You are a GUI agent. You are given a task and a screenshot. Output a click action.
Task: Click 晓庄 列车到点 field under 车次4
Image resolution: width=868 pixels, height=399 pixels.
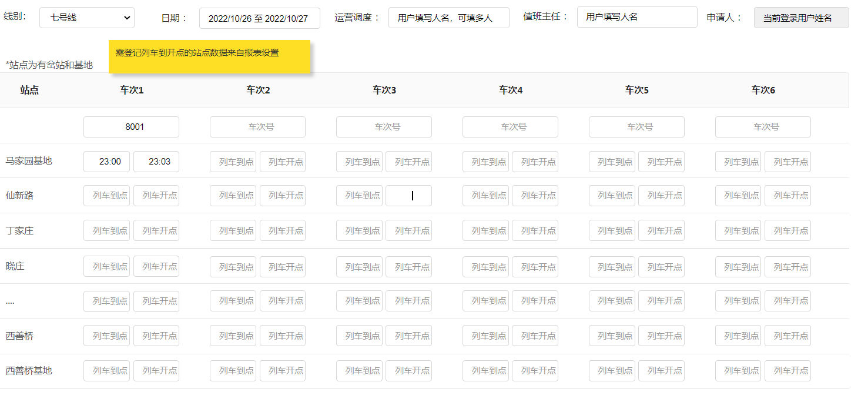coord(485,266)
